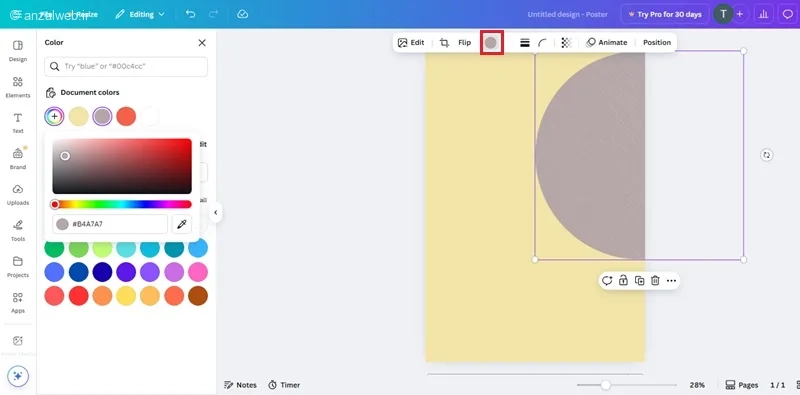Select the hot pink default swatch

point(198,272)
